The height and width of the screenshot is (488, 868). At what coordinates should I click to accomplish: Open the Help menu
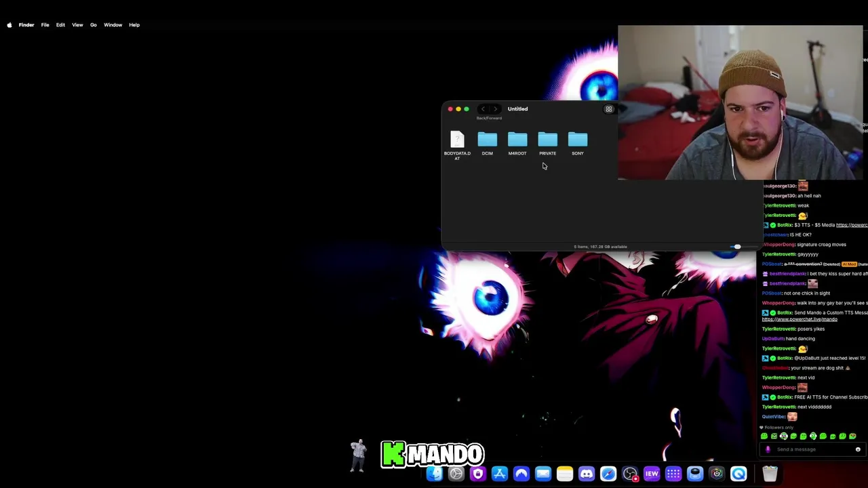(x=134, y=25)
